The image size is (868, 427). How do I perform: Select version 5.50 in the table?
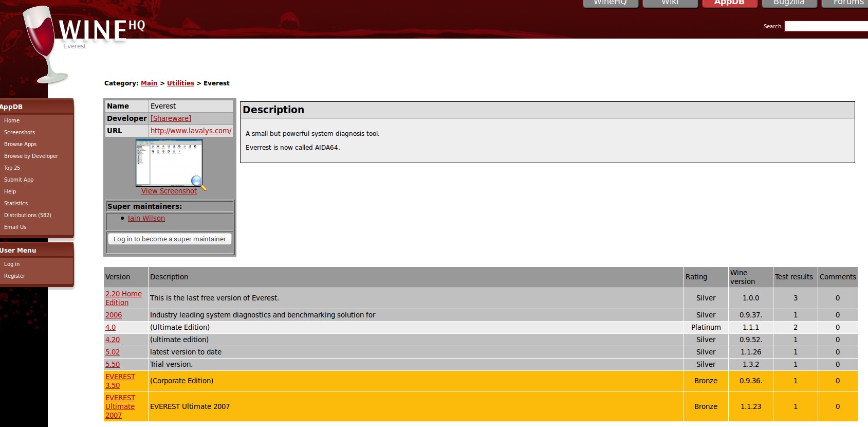(113, 364)
